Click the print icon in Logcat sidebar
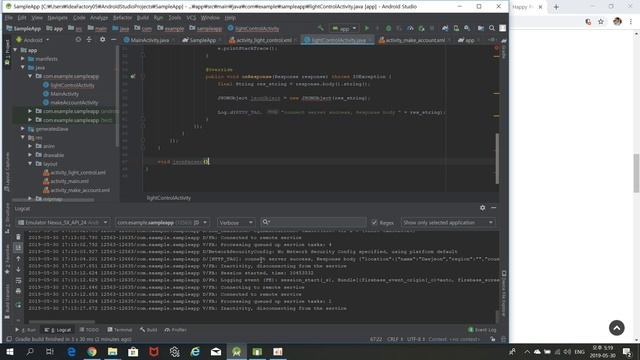The width and height of the screenshot is (640, 360). tap(18, 291)
